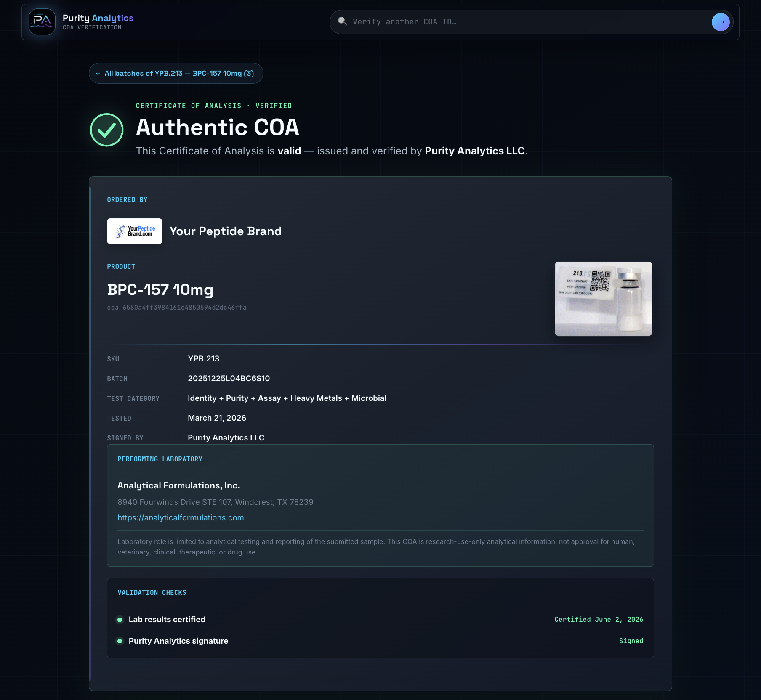Click the laboratory address in Windcrest, TX
The height and width of the screenshot is (700, 761).
[216, 502]
